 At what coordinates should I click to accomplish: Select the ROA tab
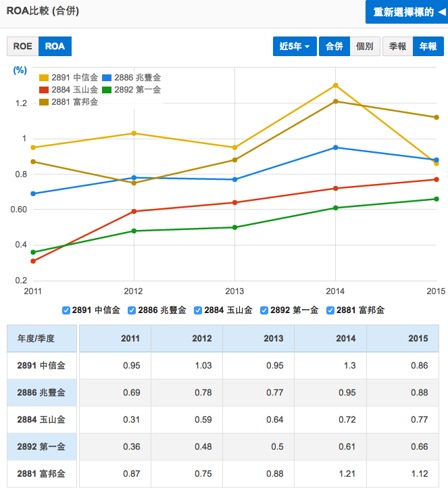point(55,47)
